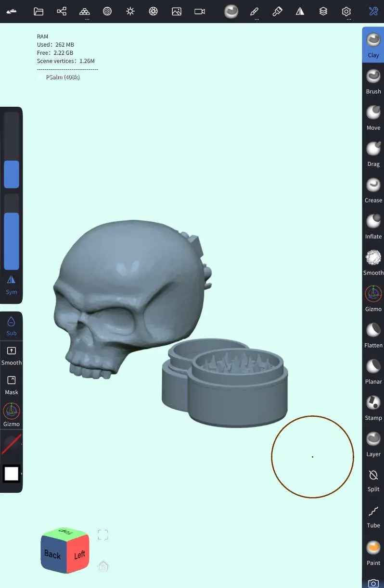Viewport: 384px width, 588px height.
Task: Switch to the Flatten tool
Action: (x=373, y=334)
